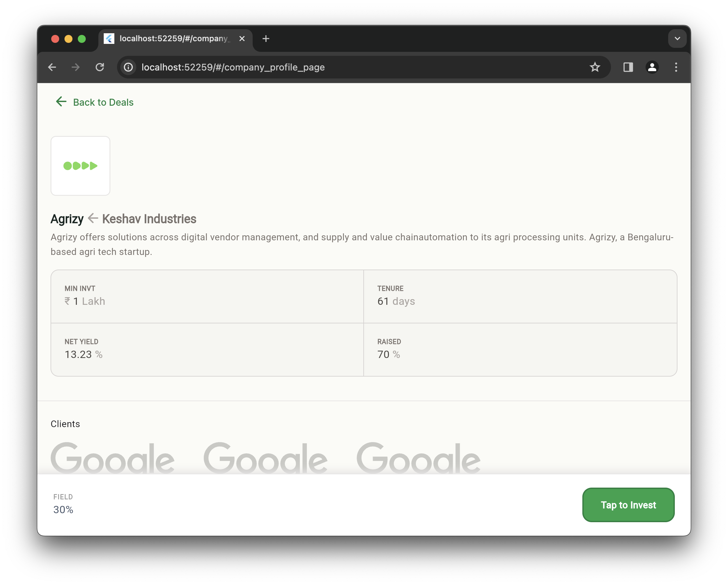The image size is (728, 585).
Task: Click the arrow icon beside Keshav Industries
Action: pos(93,218)
